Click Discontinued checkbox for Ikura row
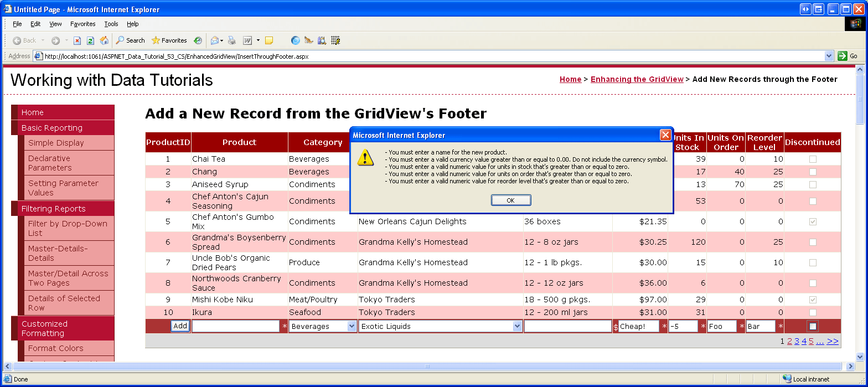 tap(813, 312)
